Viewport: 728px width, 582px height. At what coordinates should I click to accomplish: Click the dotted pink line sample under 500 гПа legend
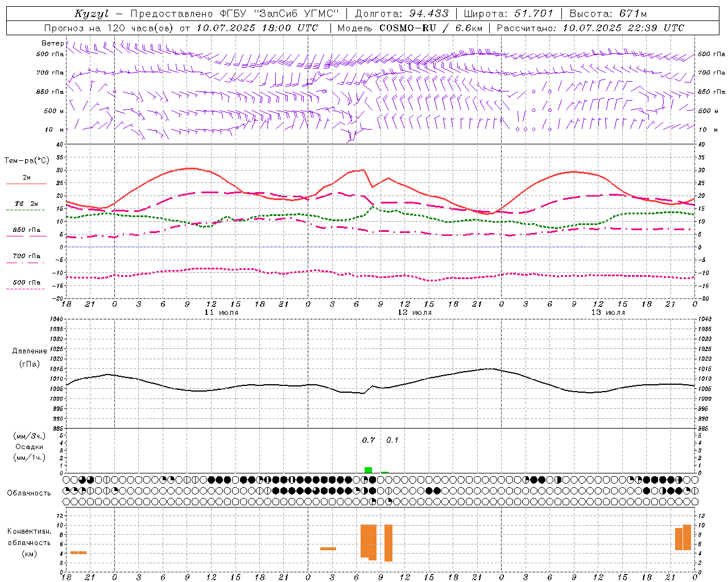25,289
